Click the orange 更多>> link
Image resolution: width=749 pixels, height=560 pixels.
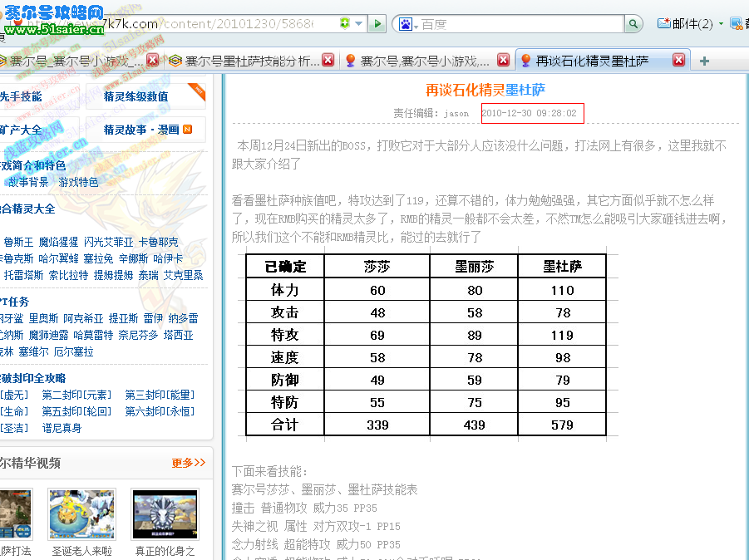point(189,463)
